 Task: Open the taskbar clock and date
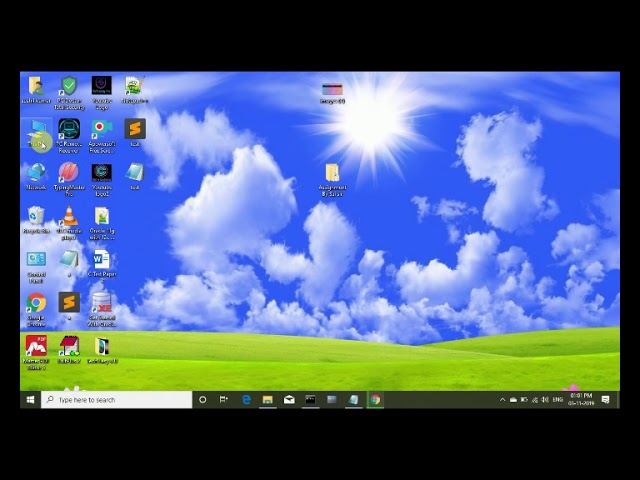[x=581, y=400]
